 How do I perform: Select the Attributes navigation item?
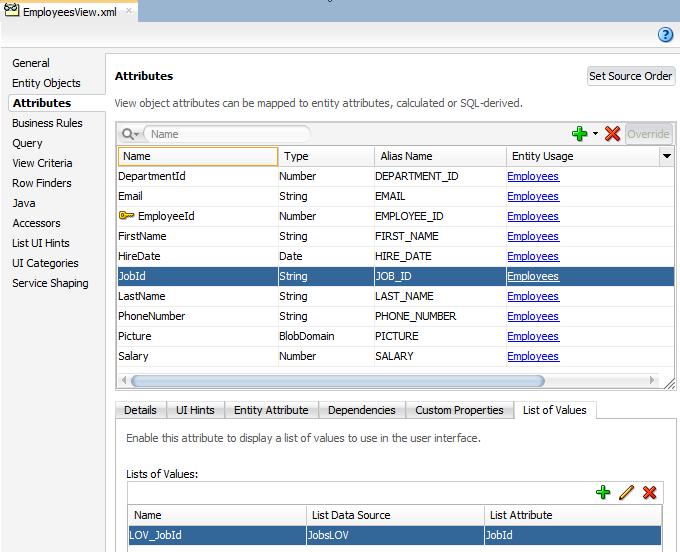pos(42,103)
